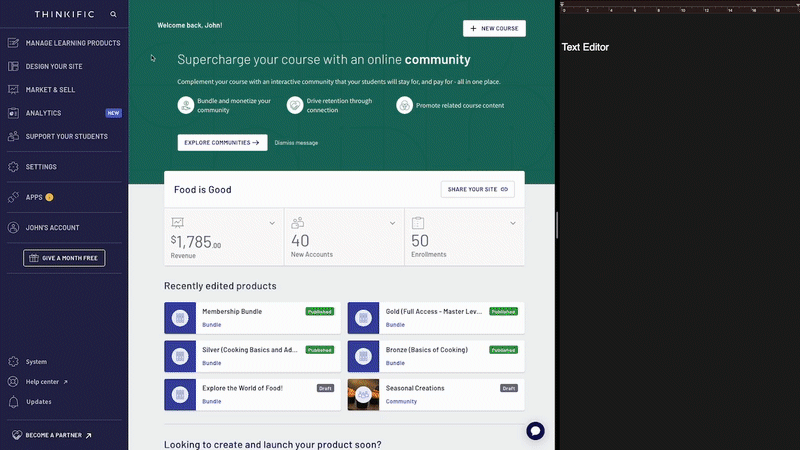The height and width of the screenshot is (450, 800).
Task: Click the Settings gear icon in sidebar
Action: [13, 167]
